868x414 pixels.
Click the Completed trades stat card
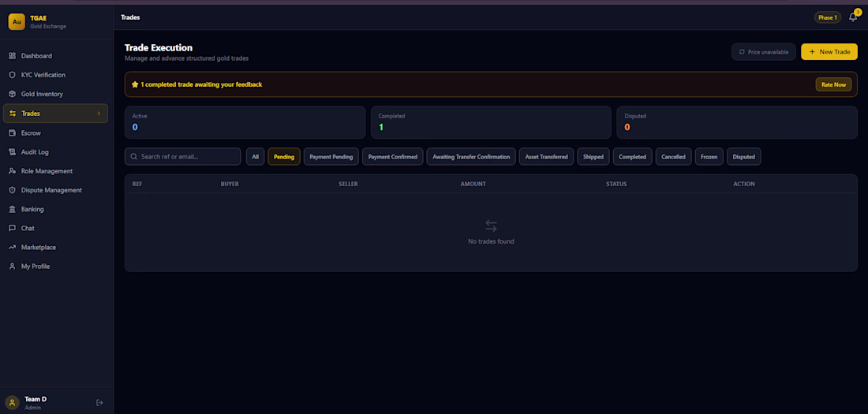[491, 122]
